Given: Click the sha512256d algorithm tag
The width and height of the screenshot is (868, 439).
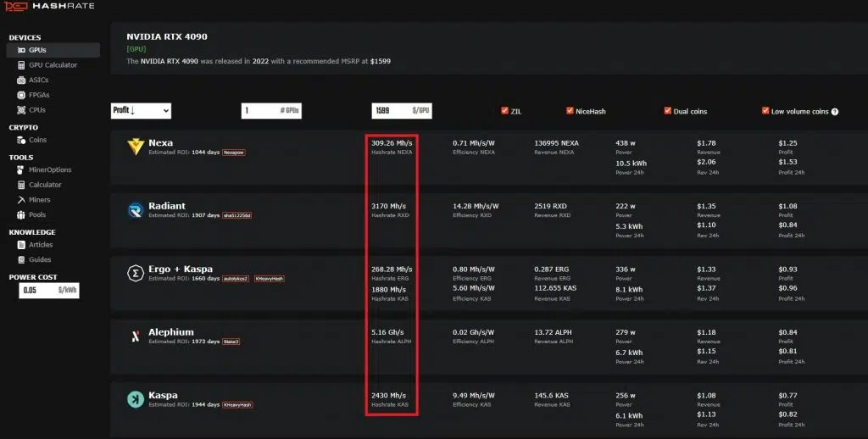Looking at the screenshot, I should (237, 215).
